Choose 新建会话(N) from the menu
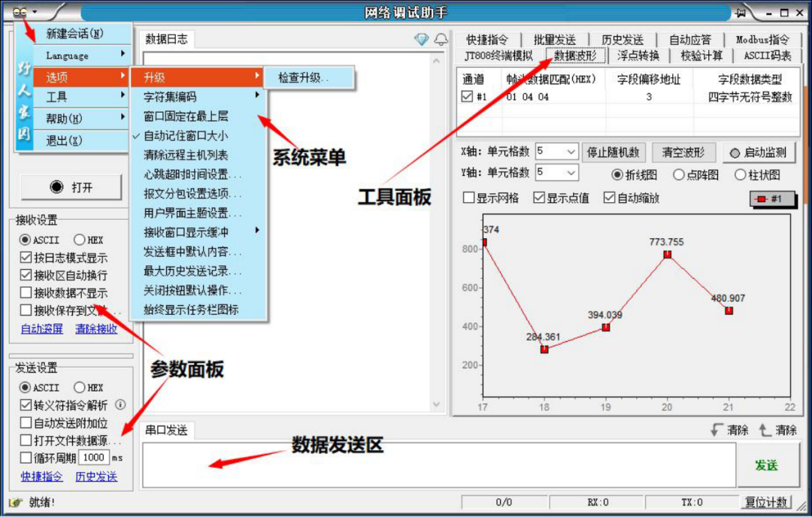The height and width of the screenshot is (517, 812). tap(82, 34)
